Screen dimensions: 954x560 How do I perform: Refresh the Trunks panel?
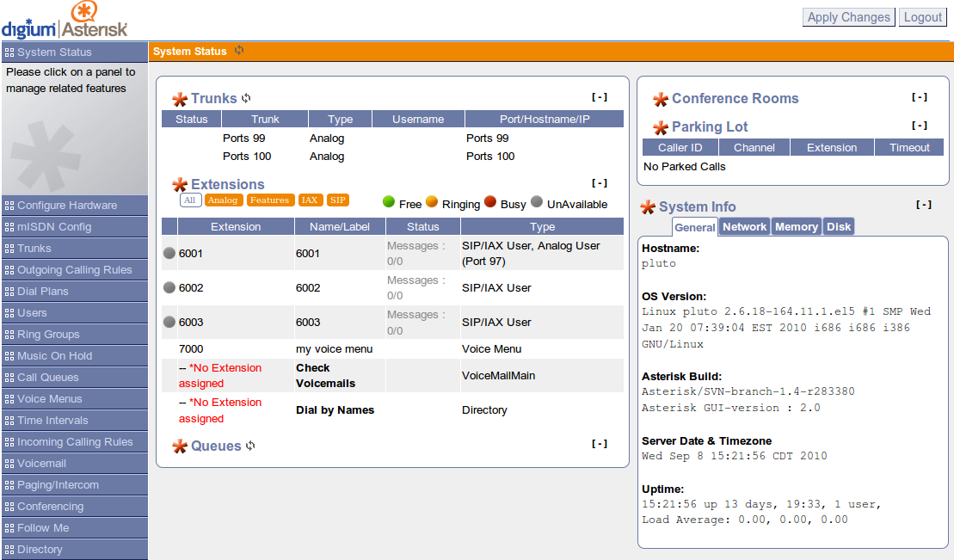[x=246, y=98]
